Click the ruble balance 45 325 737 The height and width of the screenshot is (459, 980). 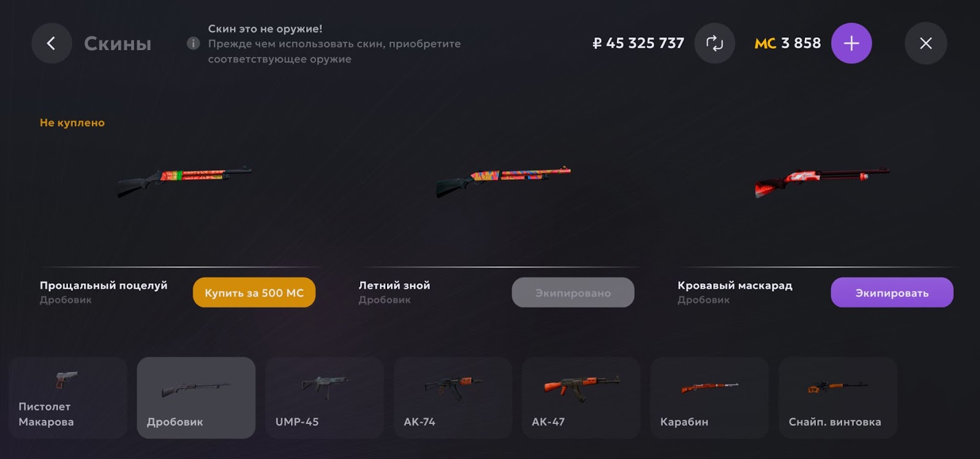tap(638, 43)
